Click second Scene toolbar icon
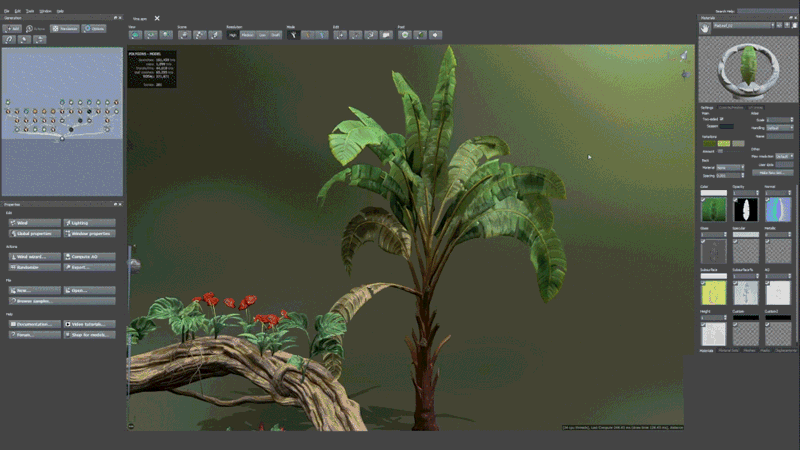Viewport: 800px width, 450px height. tap(199, 35)
